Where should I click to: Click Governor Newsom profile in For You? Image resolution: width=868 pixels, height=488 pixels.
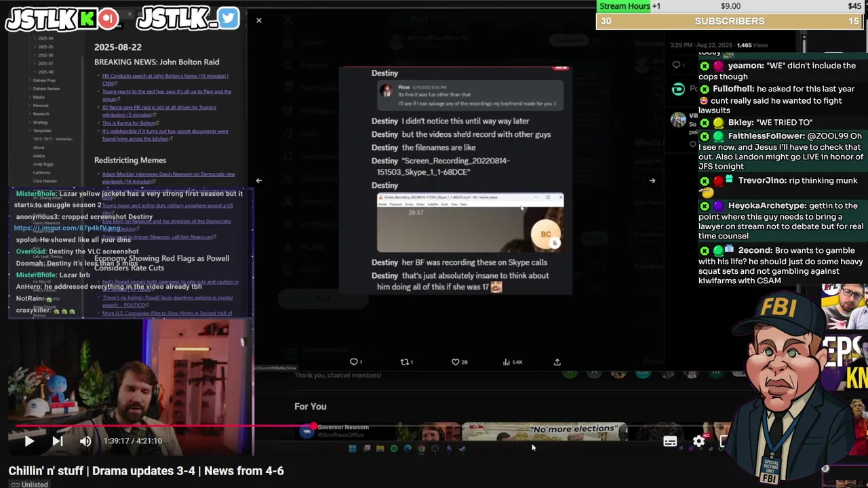336,430
